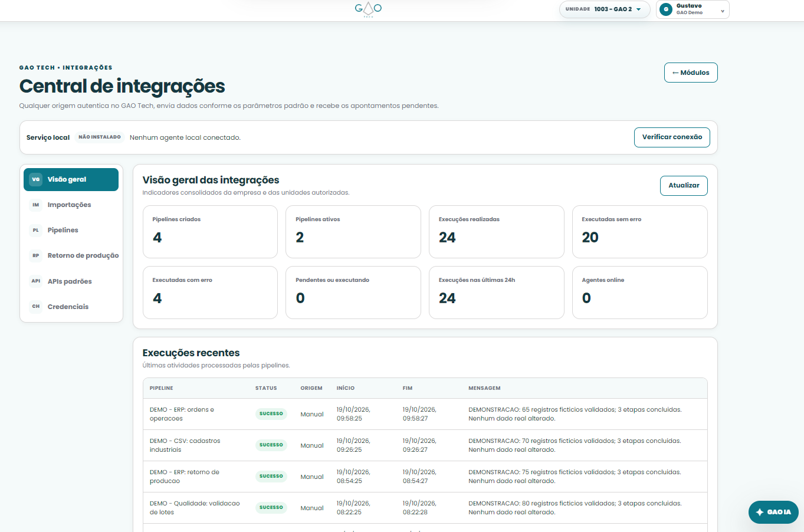Click Verificar conexão button
804x532 pixels.
click(x=672, y=137)
